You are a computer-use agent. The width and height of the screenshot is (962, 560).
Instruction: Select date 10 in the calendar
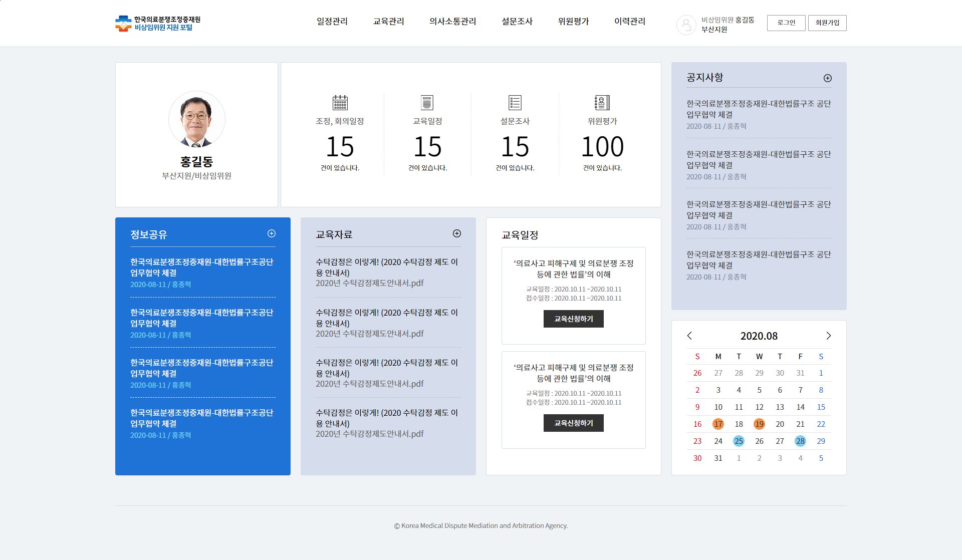pos(718,407)
